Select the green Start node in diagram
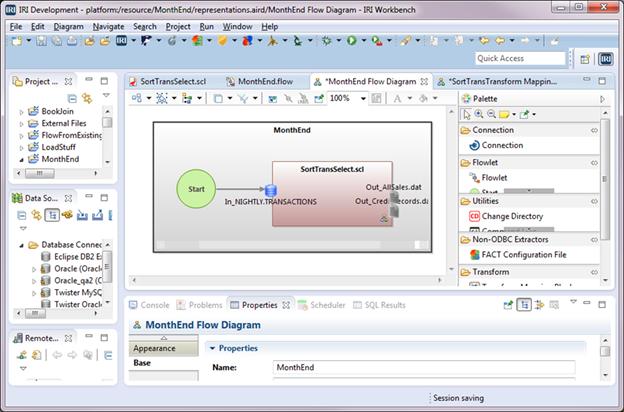624x412 pixels. click(x=196, y=189)
